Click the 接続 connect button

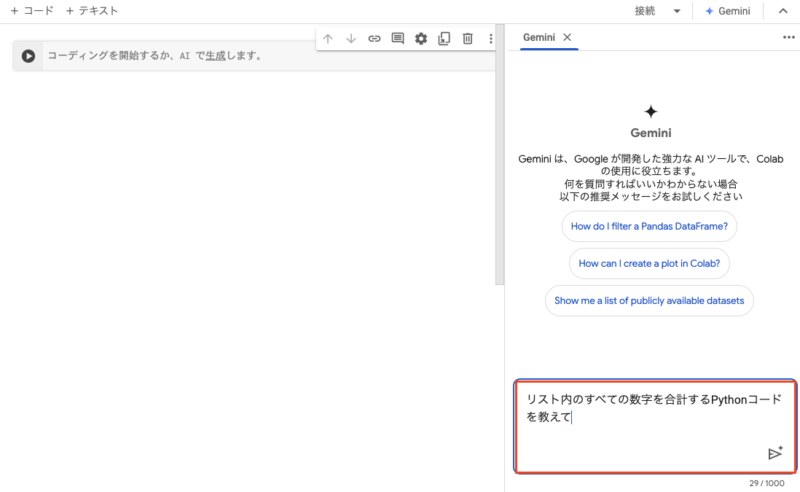pyautogui.click(x=645, y=11)
